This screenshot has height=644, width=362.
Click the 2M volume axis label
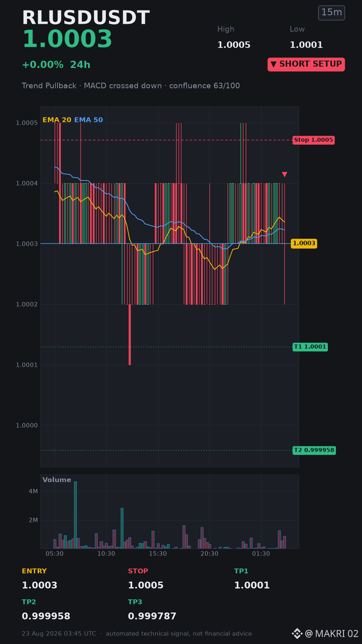33,520
